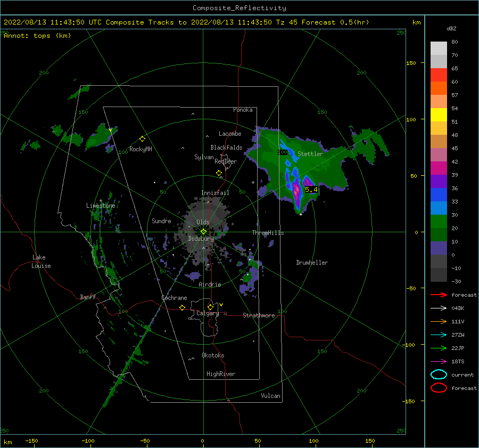Click the orange 111V arrow legend icon

[x=439, y=321]
